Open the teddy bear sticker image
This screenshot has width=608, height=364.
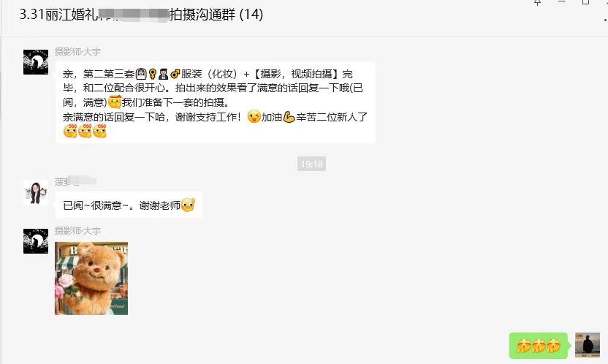pos(91,278)
